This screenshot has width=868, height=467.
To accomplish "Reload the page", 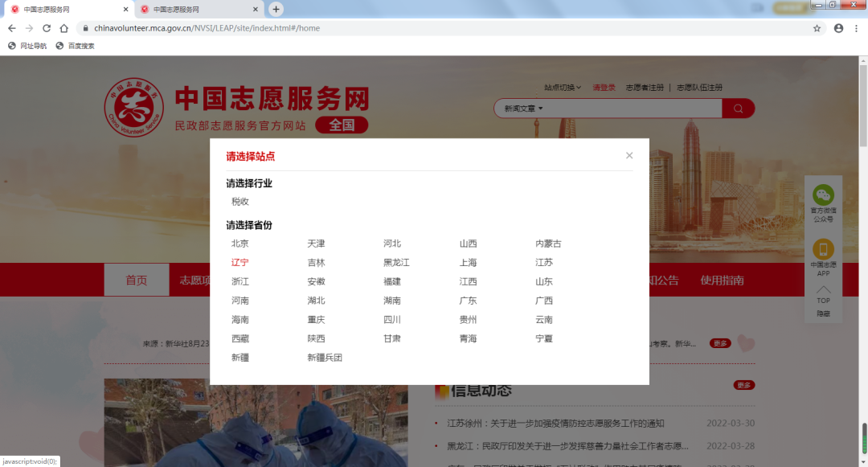I will [x=47, y=28].
